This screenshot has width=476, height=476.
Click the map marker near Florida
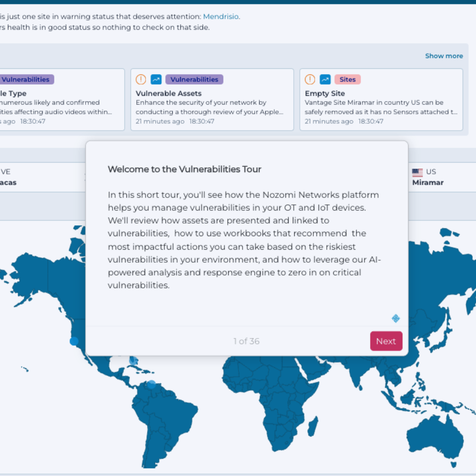(133, 360)
